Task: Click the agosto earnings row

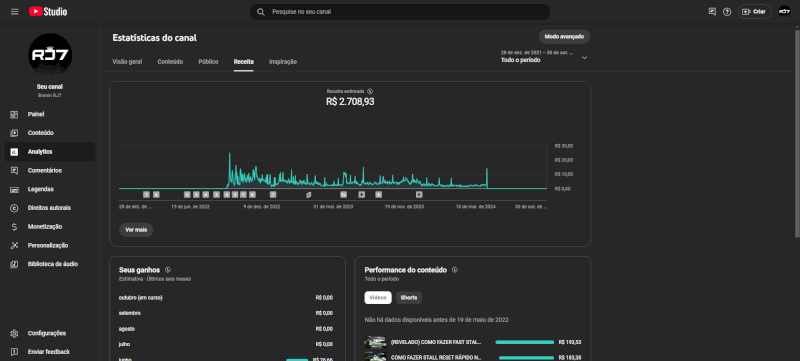Action: tap(226, 329)
